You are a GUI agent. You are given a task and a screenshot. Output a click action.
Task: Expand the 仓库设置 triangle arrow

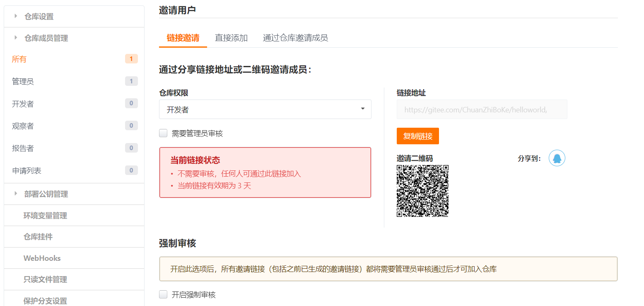(16, 16)
